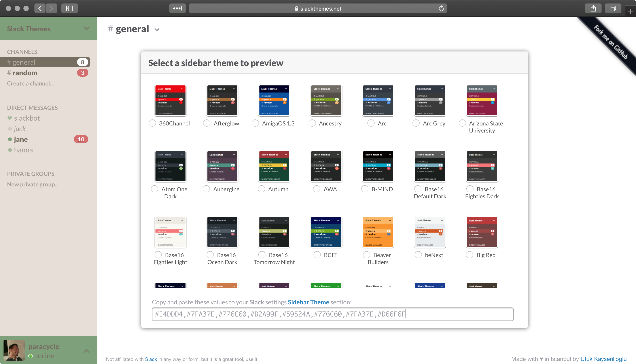Select the beNext radio button
This screenshot has width=636, height=364.
coord(418,254)
